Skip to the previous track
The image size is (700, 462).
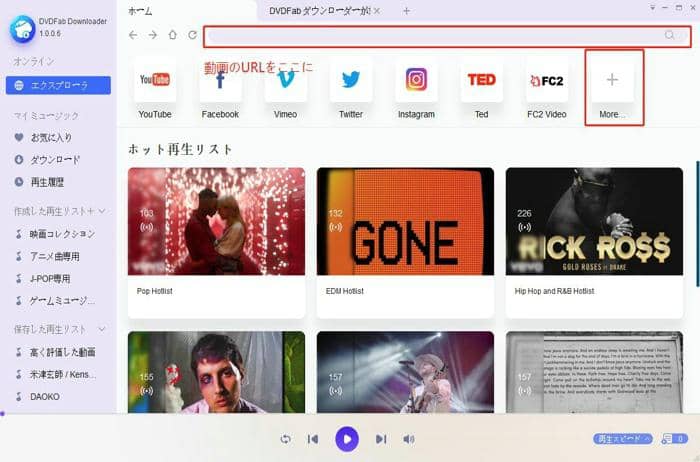click(x=313, y=439)
